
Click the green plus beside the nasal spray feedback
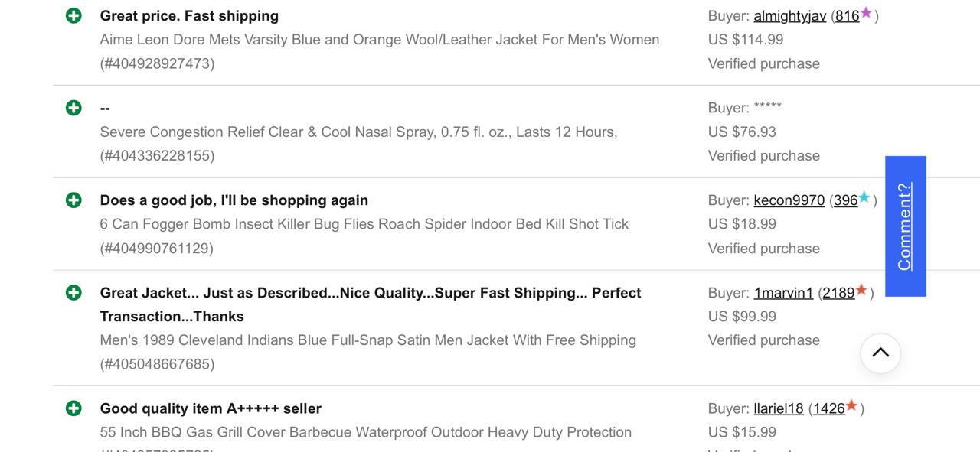pos(73,108)
